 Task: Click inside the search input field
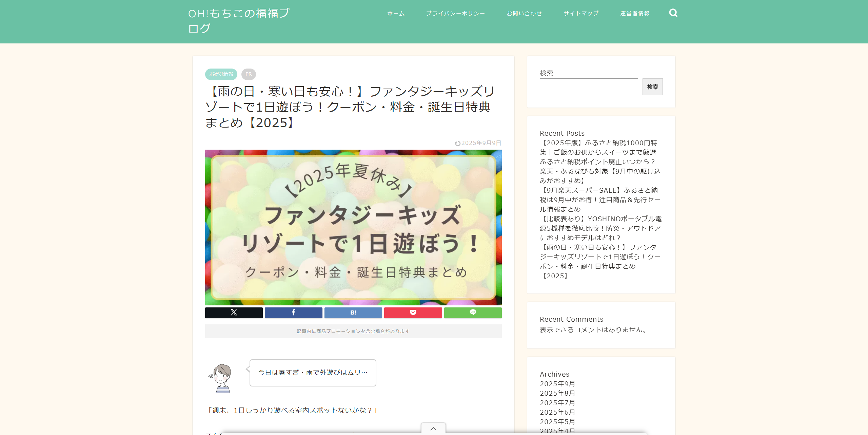pyautogui.click(x=589, y=87)
